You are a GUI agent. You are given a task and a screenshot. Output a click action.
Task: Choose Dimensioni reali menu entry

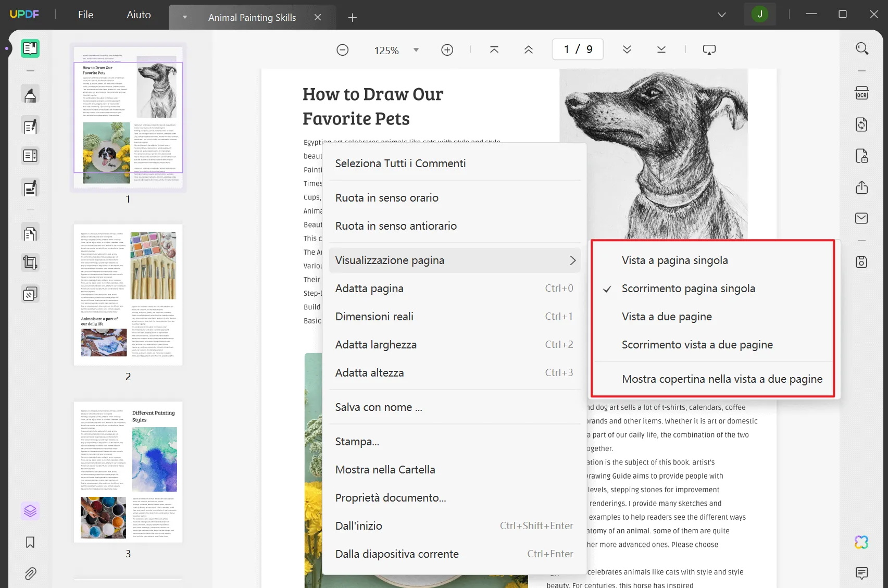455,317
